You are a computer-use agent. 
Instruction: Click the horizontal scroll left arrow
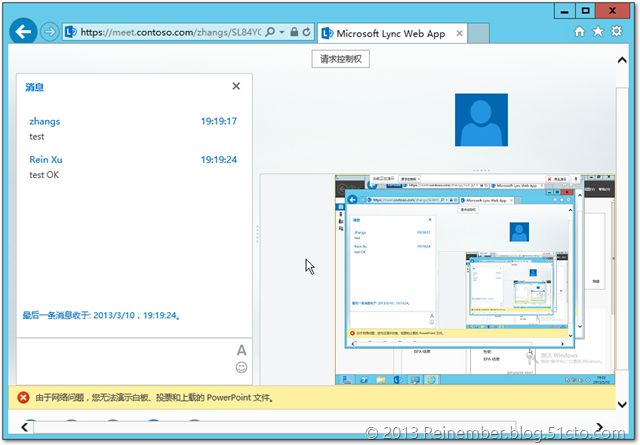coord(24,427)
